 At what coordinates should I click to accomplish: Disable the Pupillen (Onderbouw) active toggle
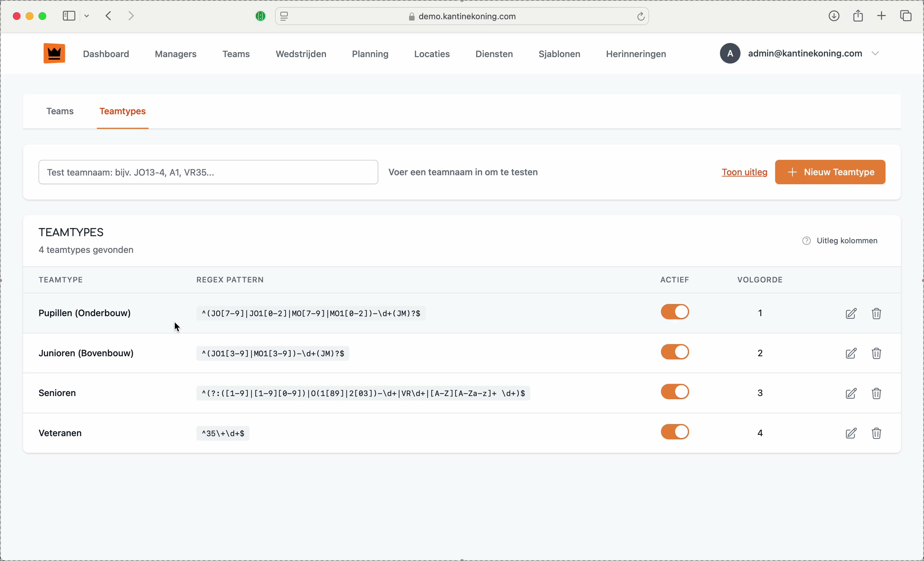pyautogui.click(x=675, y=312)
